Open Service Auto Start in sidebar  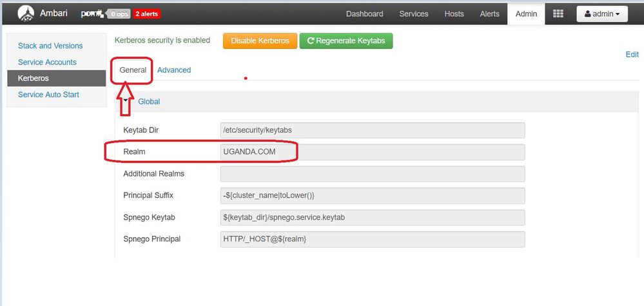click(x=48, y=95)
